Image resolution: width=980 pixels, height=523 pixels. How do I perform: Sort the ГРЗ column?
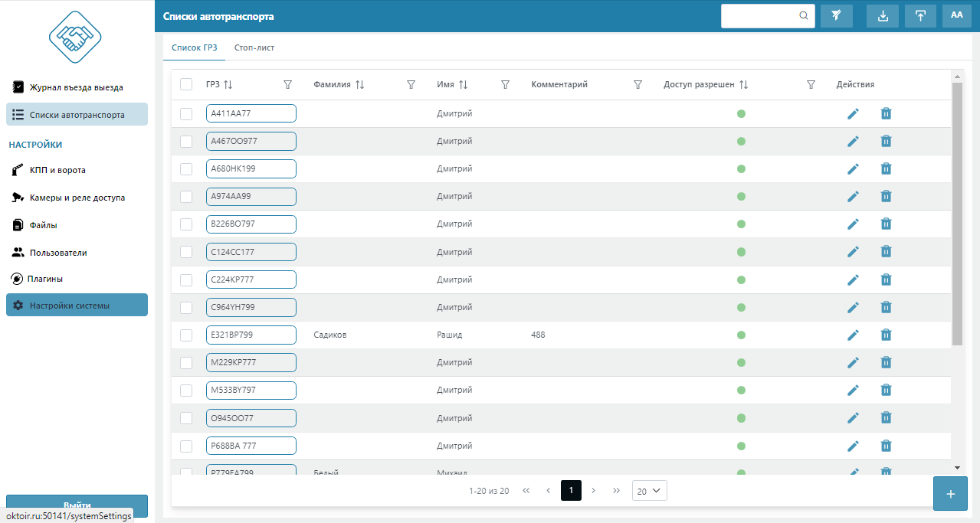[x=228, y=84]
